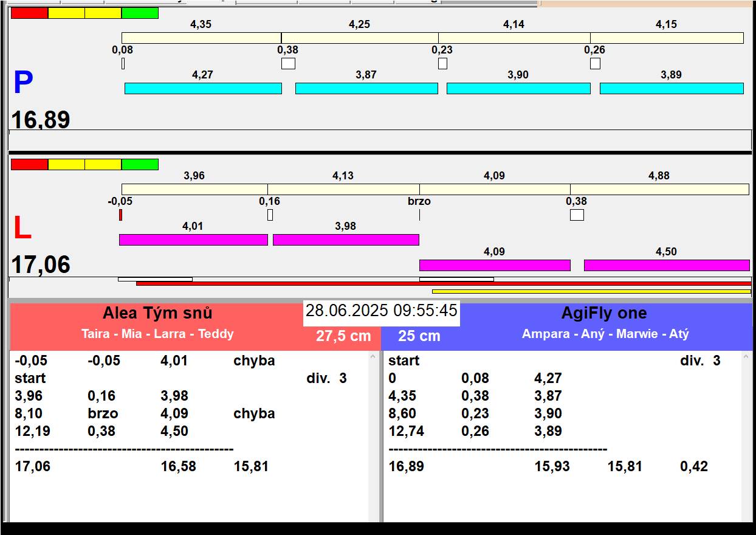Click the cyan run bar labeled 3,90

(x=518, y=88)
